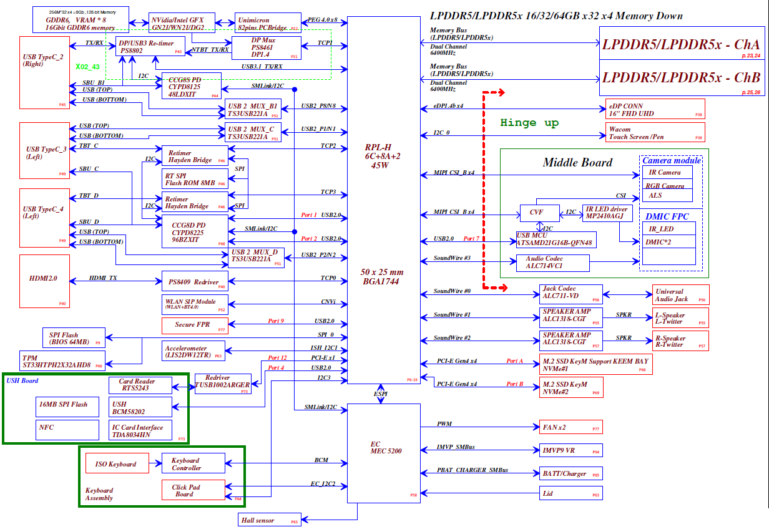Image resolution: width=769 pixels, height=532 pixels.
Task: Click the FAN x2 block
Action: [571, 427]
